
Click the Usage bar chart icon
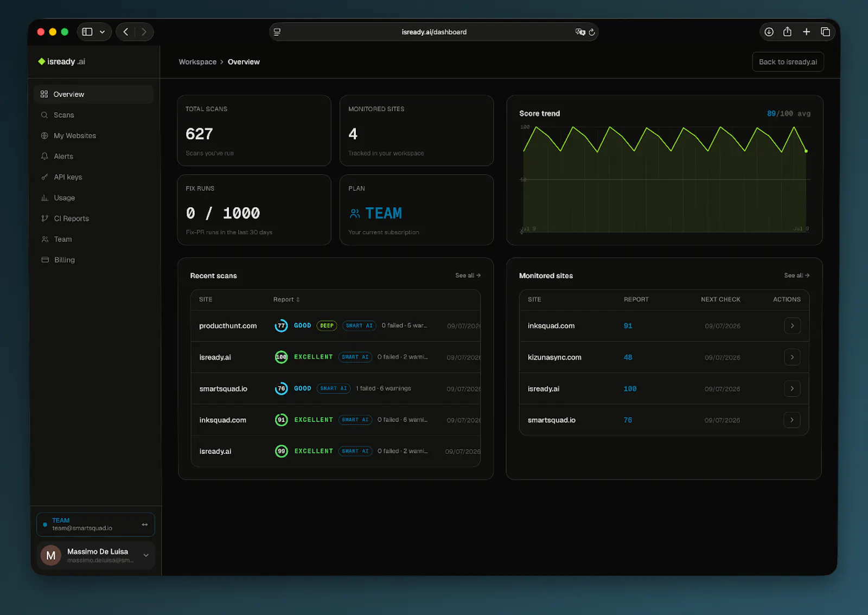[44, 198]
